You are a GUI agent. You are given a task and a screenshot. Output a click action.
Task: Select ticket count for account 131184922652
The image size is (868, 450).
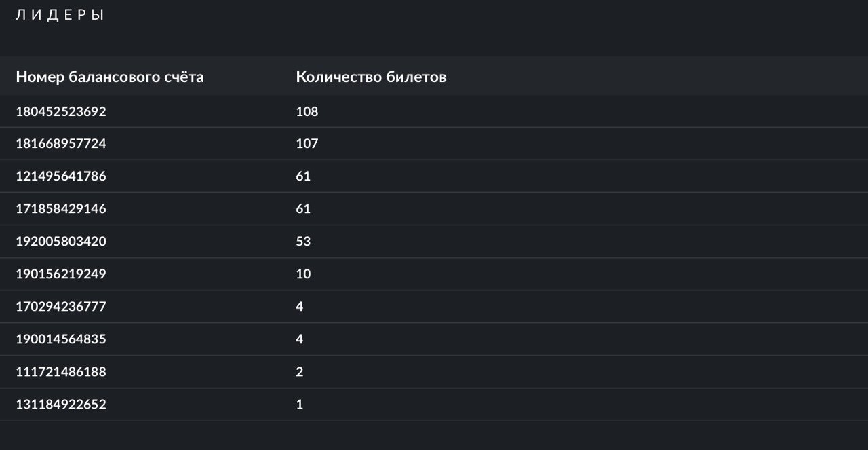pyautogui.click(x=300, y=405)
